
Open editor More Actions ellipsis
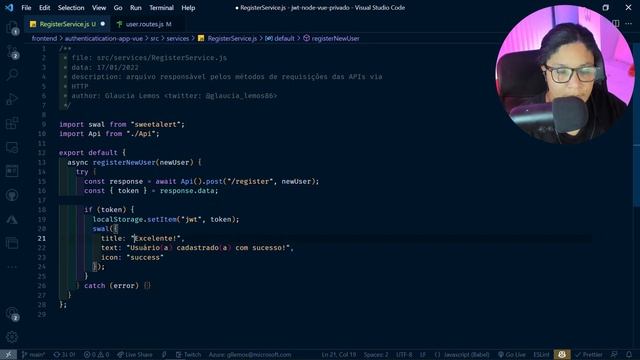pyautogui.click(x=629, y=24)
